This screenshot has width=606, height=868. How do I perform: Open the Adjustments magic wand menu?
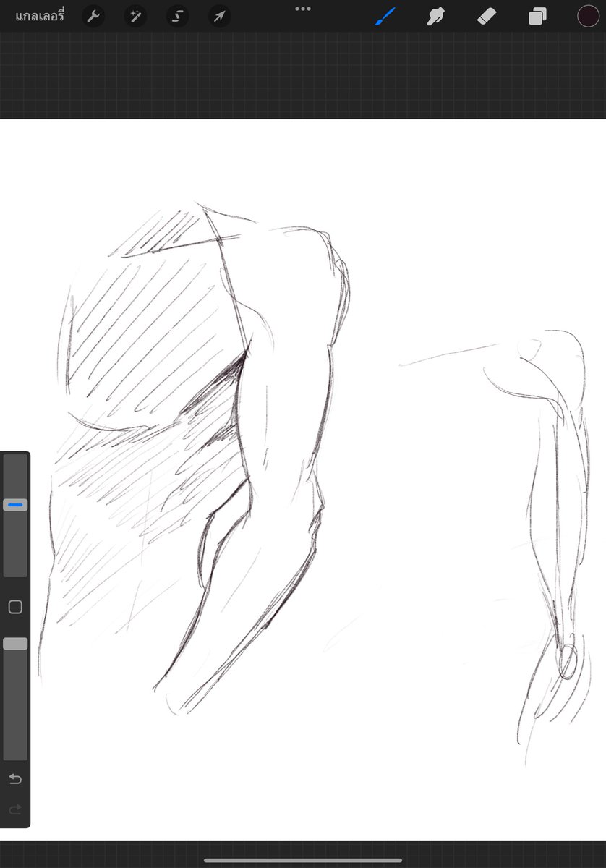click(135, 16)
